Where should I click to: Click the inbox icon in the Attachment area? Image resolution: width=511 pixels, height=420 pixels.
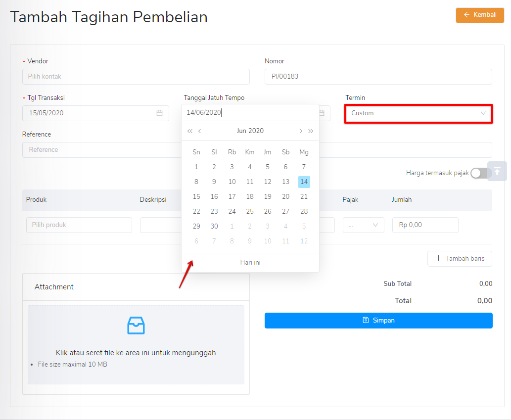pos(136,326)
